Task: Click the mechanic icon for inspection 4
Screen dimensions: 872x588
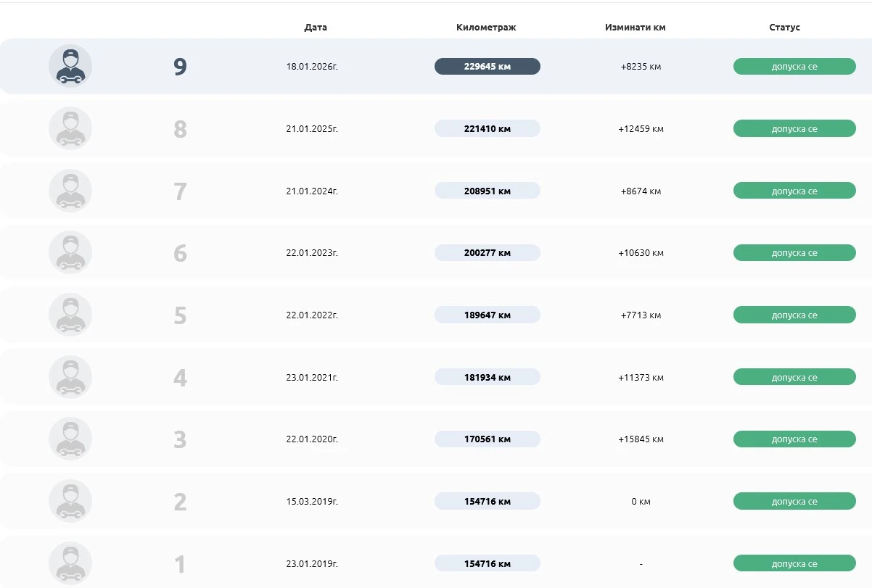Action: 70,377
